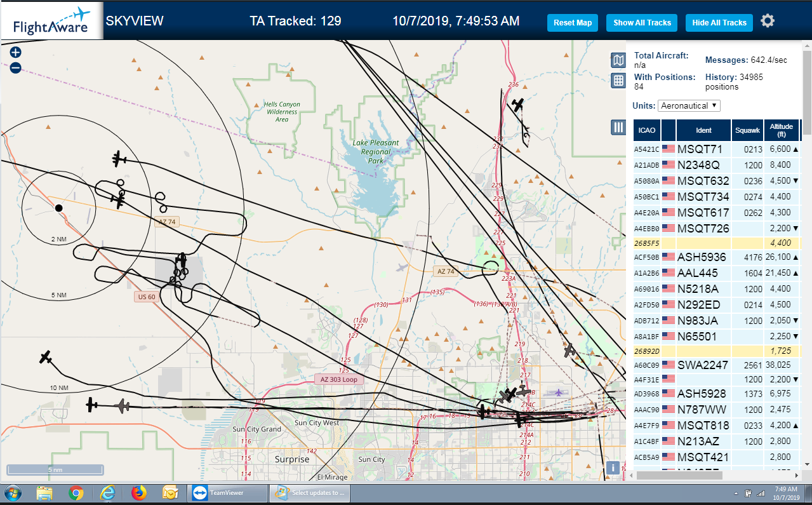812x505 pixels.
Task: Select the aircraft icon near 10 NM ring
Action: click(x=45, y=358)
